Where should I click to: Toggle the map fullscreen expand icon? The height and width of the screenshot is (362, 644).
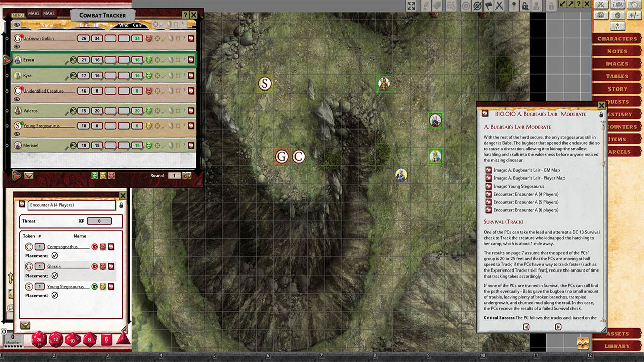point(411,6)
